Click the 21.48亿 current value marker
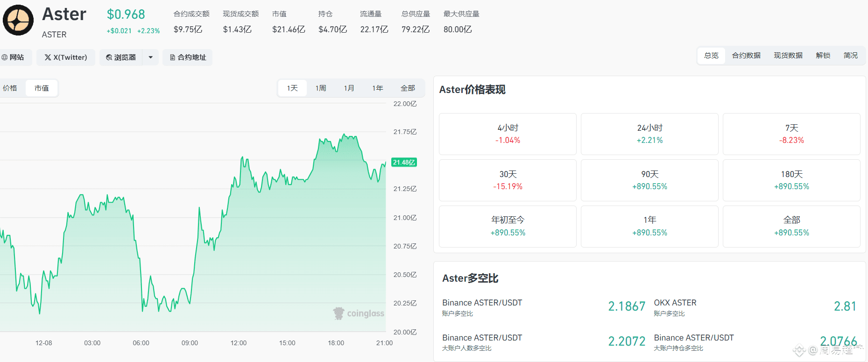The height and width of the screenshot is (362, 868). click(x=404, y=163)
